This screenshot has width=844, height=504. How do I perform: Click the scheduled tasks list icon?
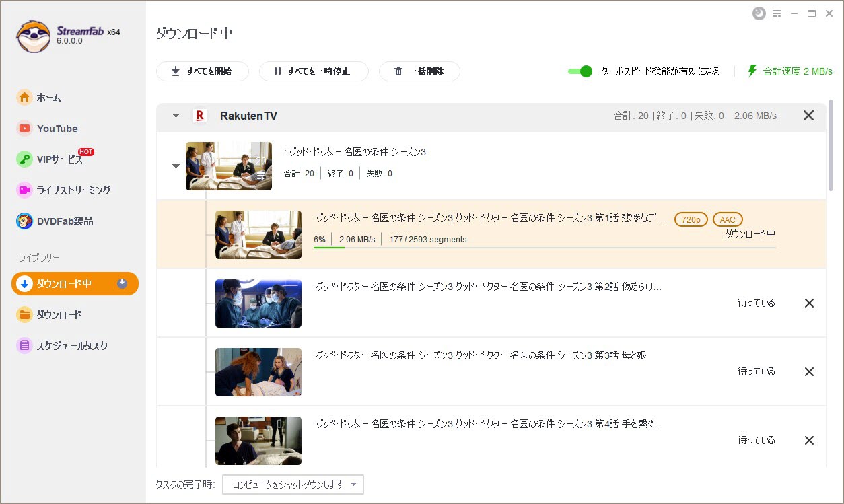tap(24, 346)
